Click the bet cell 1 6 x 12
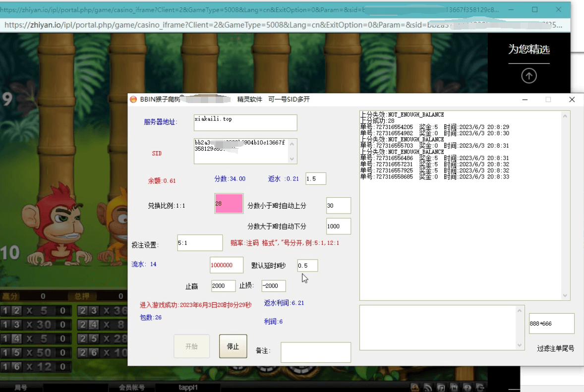Screen dimensions: 584x392 (x=37, y=367)
